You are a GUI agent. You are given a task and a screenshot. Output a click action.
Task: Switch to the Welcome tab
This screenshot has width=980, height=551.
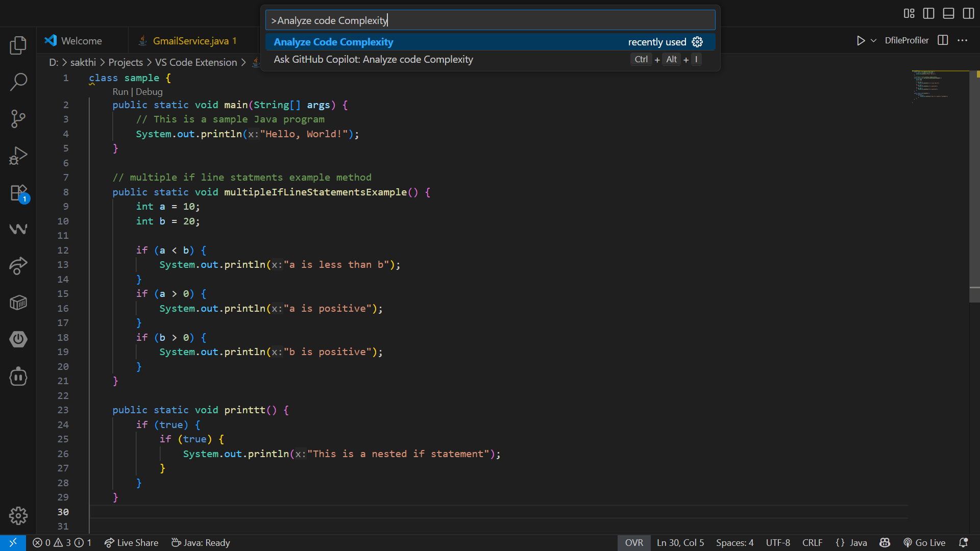(x=81, y=41)
